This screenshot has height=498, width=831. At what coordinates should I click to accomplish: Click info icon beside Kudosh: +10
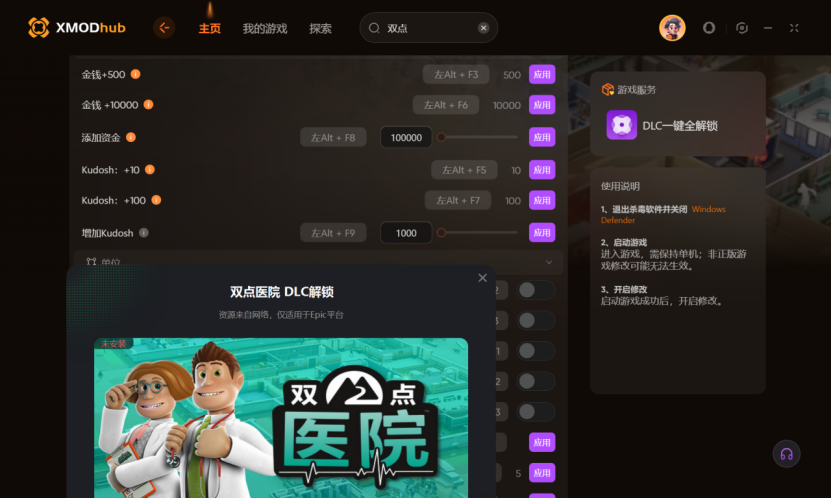(150, 170)
